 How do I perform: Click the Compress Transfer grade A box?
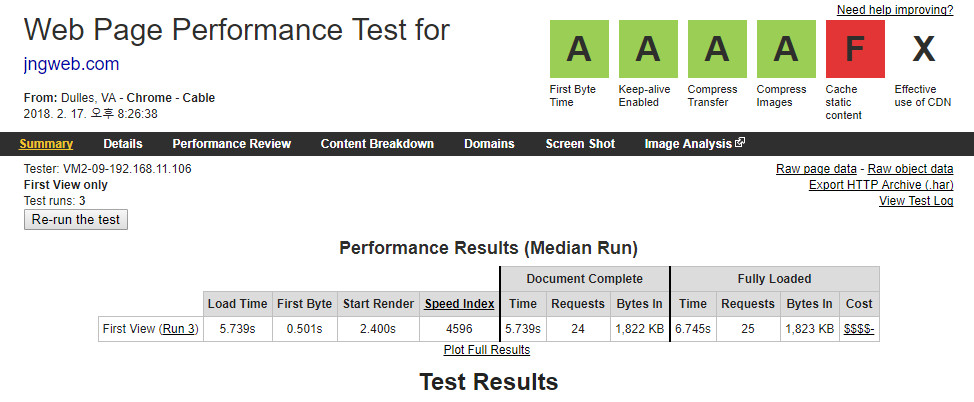coord(717,49)
